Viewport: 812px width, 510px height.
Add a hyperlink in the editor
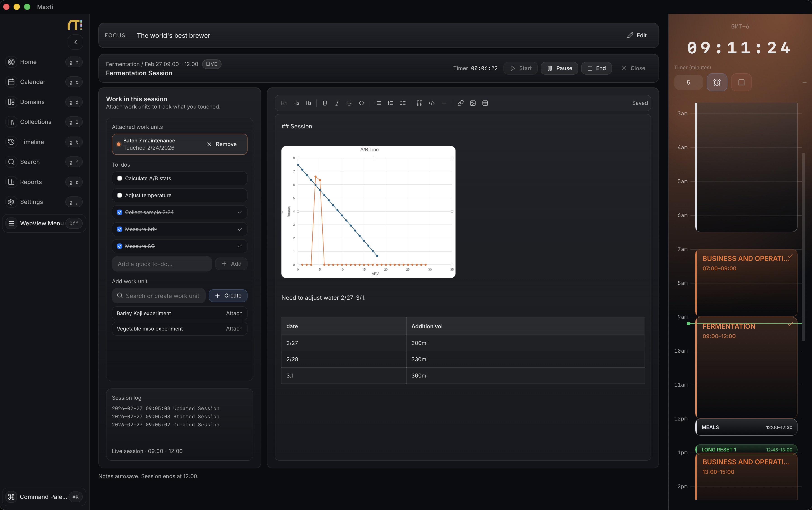pos(460,103)
